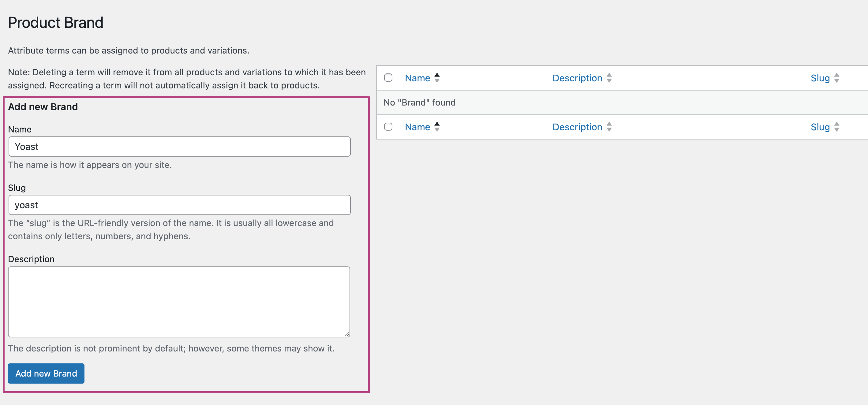This screenshot has width=868, height=405.
Task: Sort by Name link in table footer
Action: 417,127
